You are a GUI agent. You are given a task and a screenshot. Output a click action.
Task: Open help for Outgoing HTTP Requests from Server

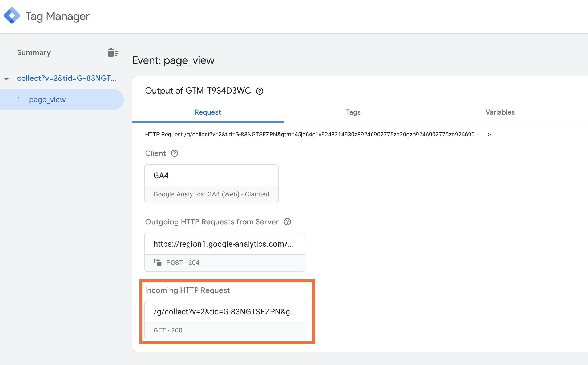(287, 222)
